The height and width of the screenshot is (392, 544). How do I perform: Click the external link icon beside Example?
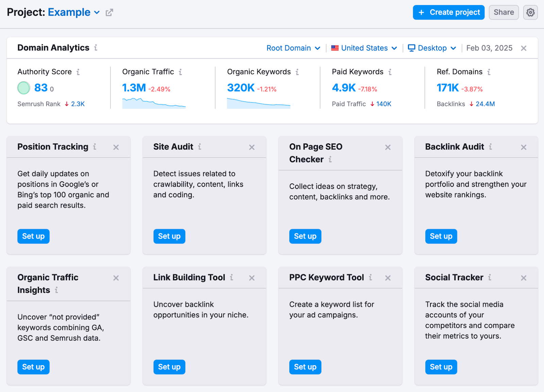[x=109, y=12]
